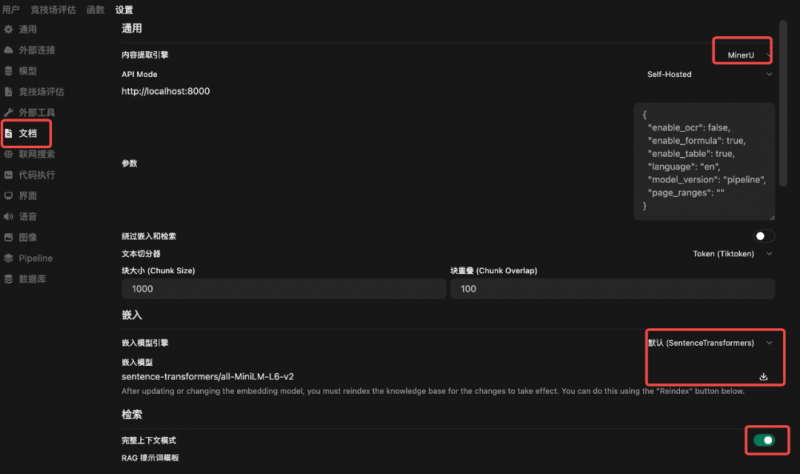
Task: Open the 函数 top tab
Action: tap(95, 9)
